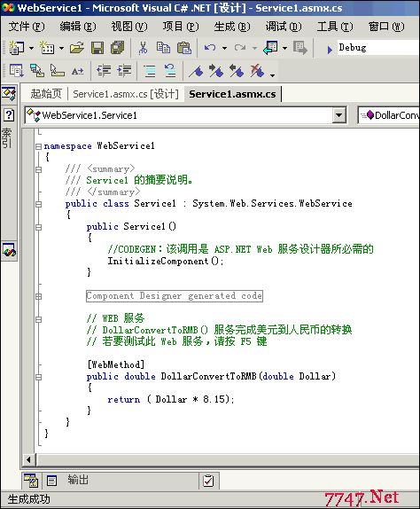The image size is (420, 509).
Task: Cut selection with the scissors icon
Action: [143, 48]
